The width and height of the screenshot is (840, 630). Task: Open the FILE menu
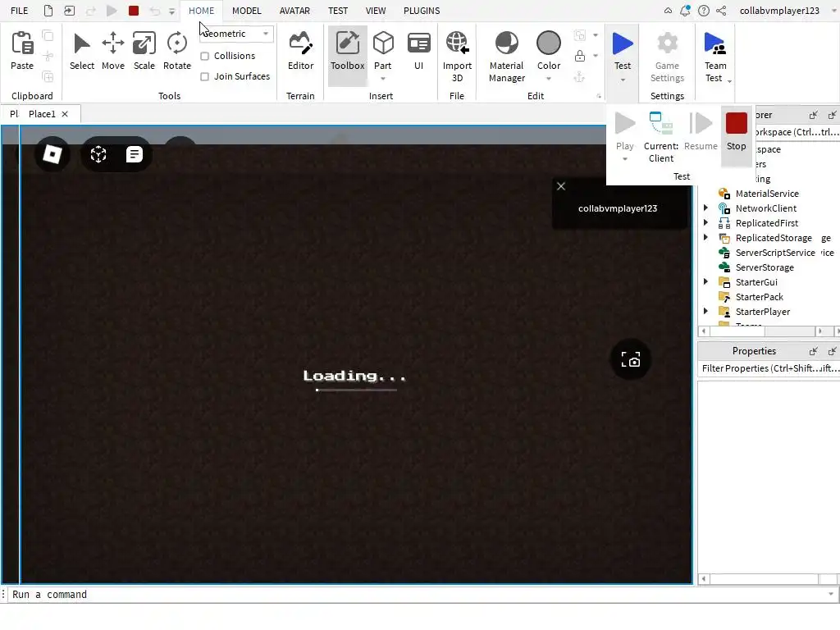20,11
